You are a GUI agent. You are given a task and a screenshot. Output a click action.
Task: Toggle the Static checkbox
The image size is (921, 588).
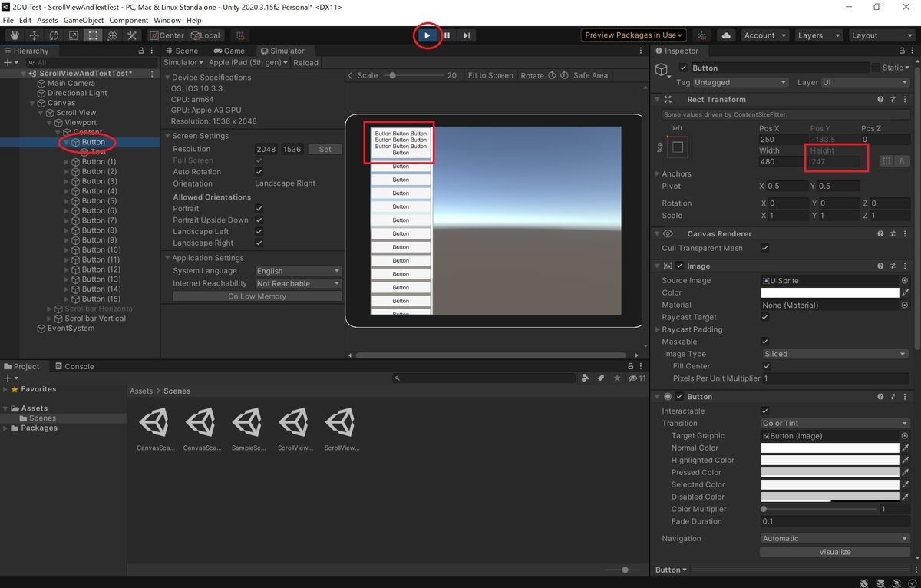876,68
